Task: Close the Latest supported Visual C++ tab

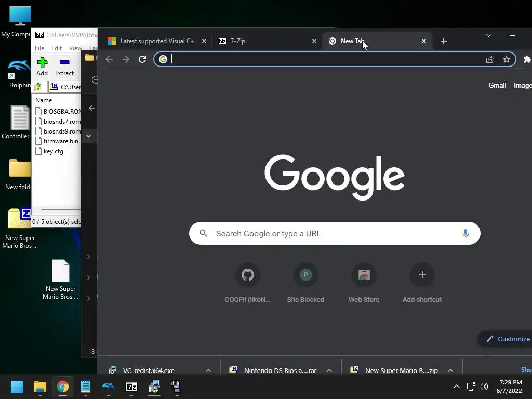Action: tap(204, 41)
